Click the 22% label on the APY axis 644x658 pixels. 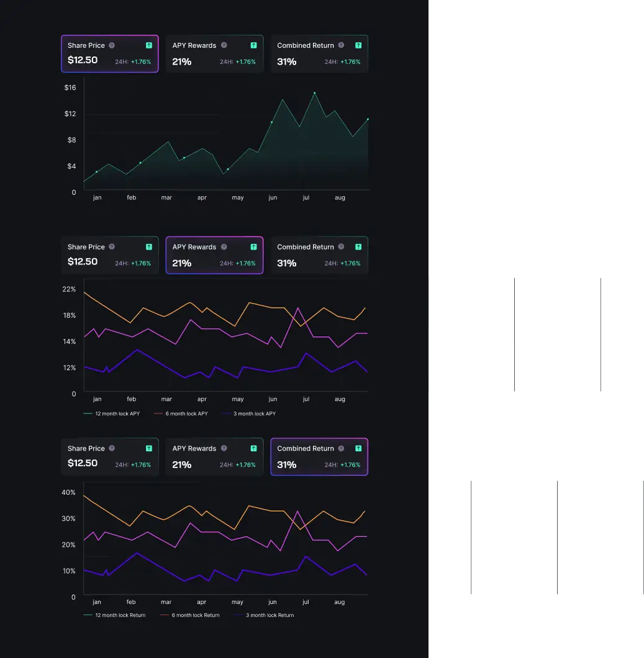pyautogui.click(x=70, y=289)
